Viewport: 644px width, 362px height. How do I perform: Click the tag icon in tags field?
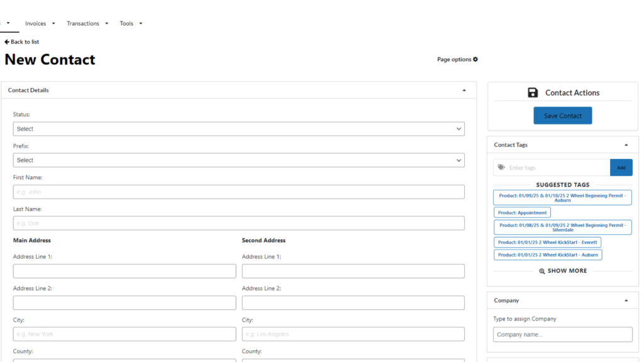point(501,168)
